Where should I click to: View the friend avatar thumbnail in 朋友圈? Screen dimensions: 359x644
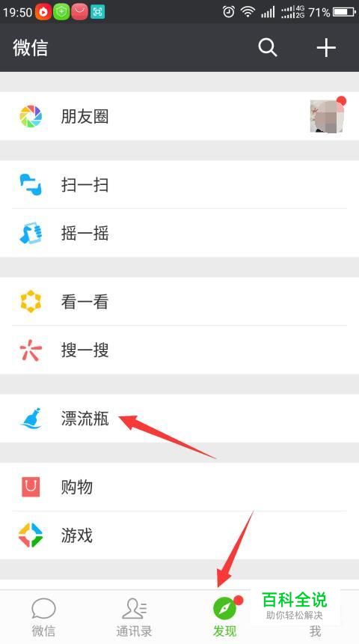coord(327,116)
